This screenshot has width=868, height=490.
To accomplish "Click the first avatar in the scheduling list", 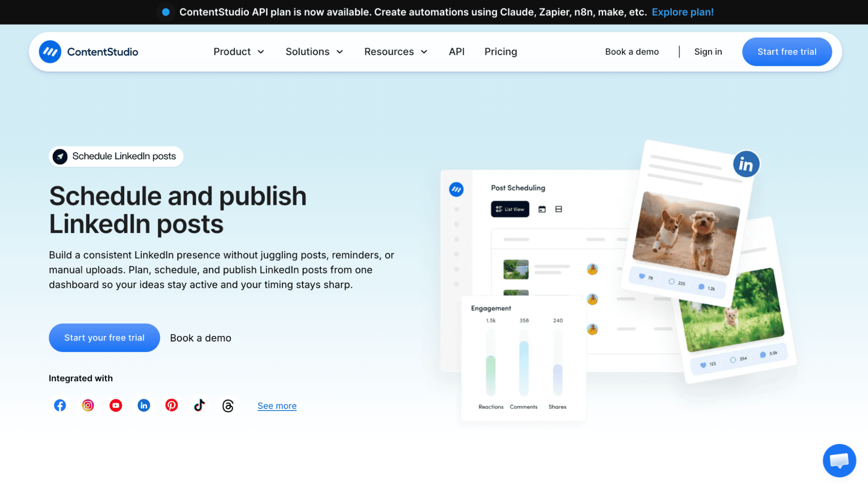I will pyautogui.click(x=592, y=269).
